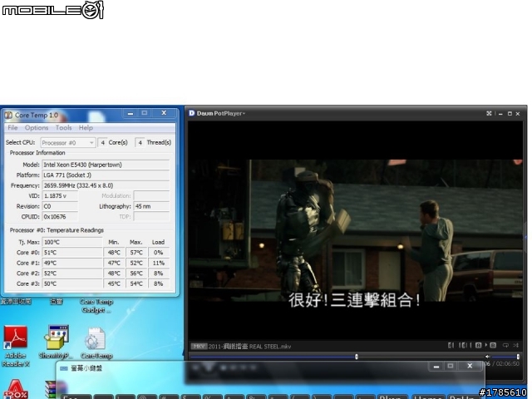Click the Lithography value 45 nm
Screen dimensions: 532x399
(151, 206)
